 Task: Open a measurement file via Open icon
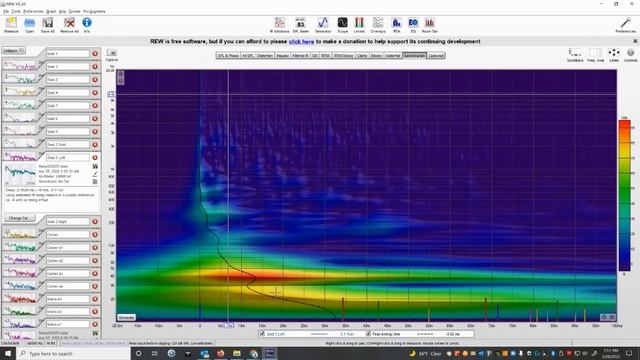point(29,25)
